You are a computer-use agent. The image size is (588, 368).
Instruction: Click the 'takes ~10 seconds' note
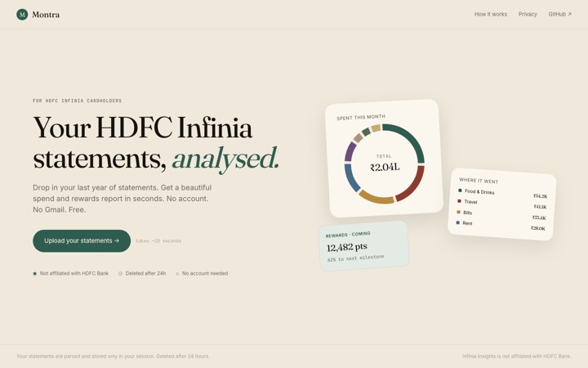158,241
